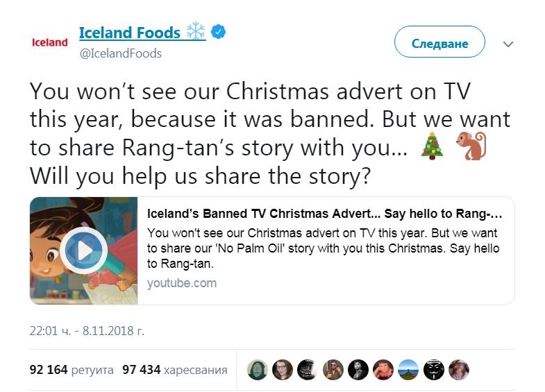Click the Iceland logo profile picture
The width and height of the screenshot is (545, 392).
(50, 42)
